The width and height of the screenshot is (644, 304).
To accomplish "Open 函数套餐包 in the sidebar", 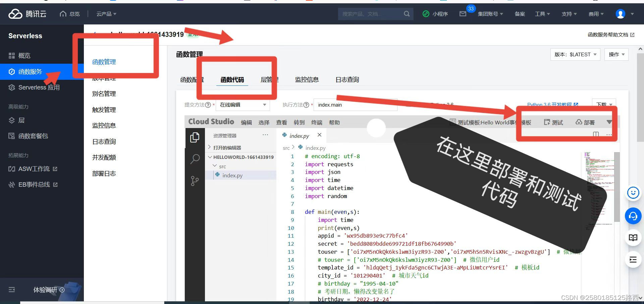I will pos(33,136).
